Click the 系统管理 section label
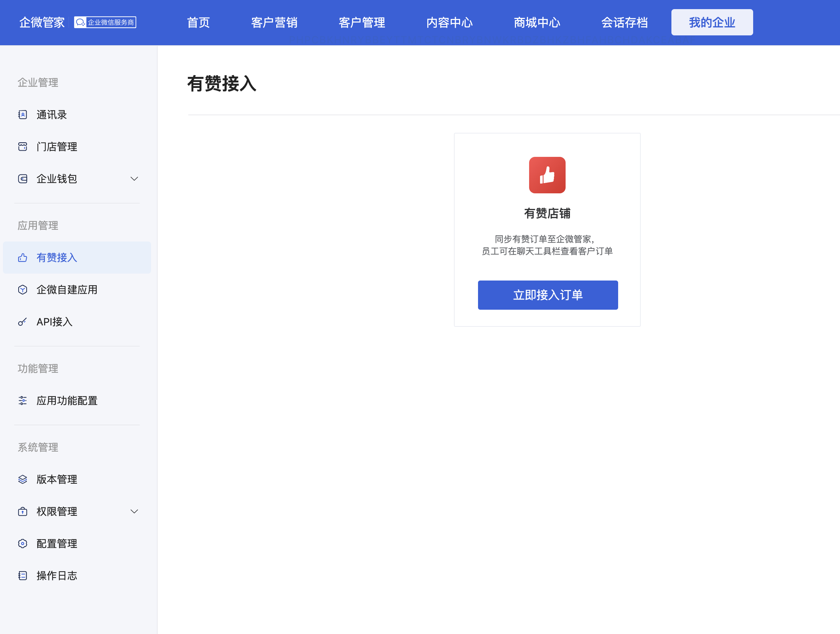840x634 pixels. point(38,447)
